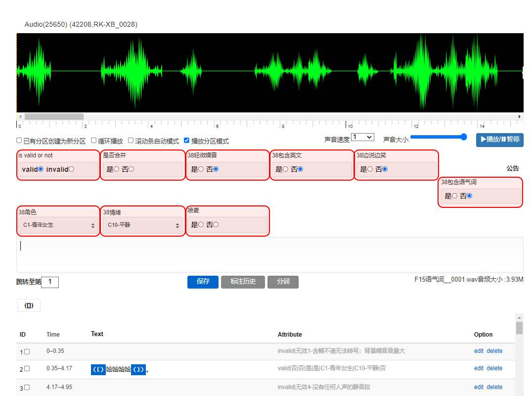Tick the 已有分区创建为新分区 checkbox
532x396 pixels.
point(19,141)
